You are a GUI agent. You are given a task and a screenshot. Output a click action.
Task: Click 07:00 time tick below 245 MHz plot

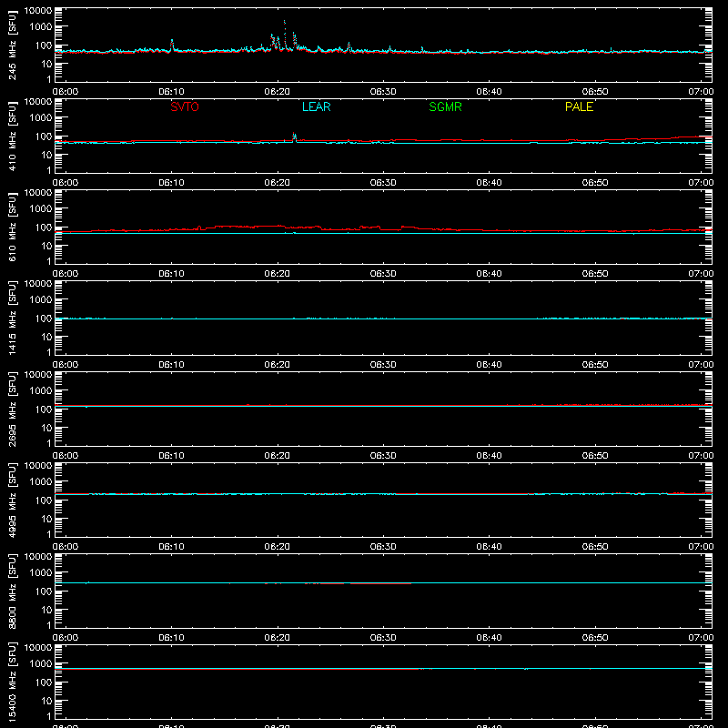(701, 92)
